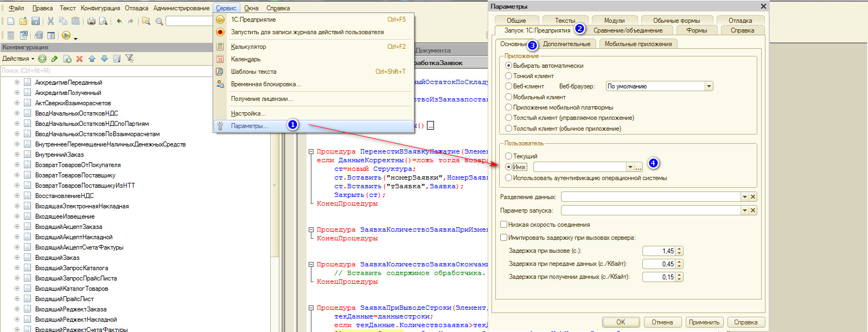Click the Print icon in the toolbar
Screen dimensions: 868x332
point(91,21)
